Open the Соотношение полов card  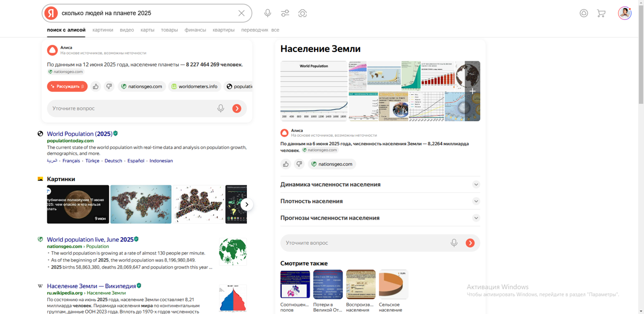click(x=295, y=291)
